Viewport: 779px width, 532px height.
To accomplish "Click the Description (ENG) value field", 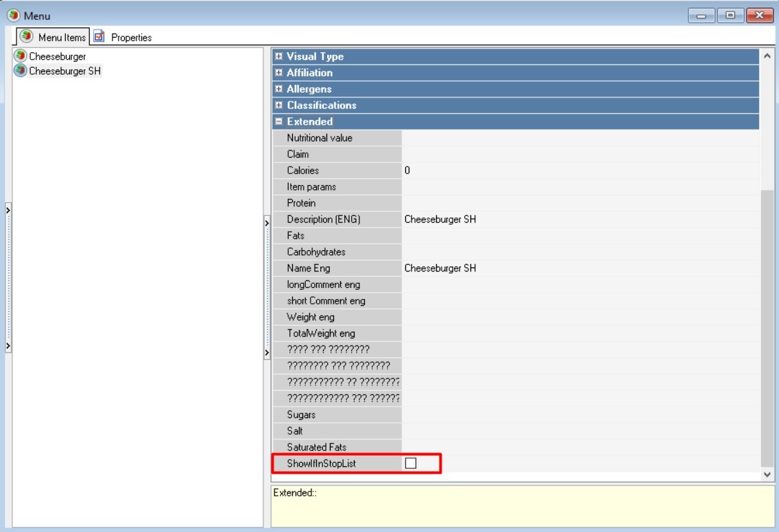I will coord(579,219).
